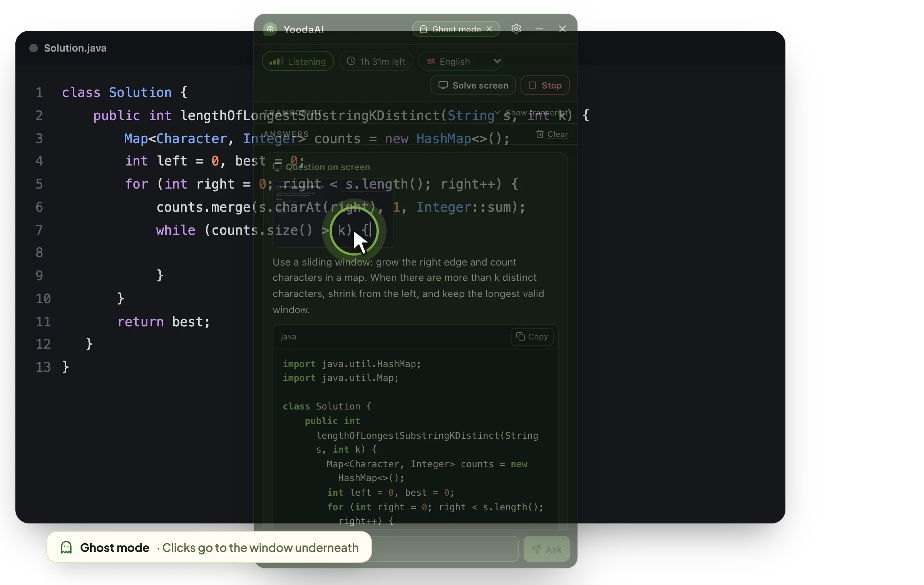Viewport: 924px width, 585px height.
Task: Click the dot beside Solution.java
Action: [x=33, y=48]
